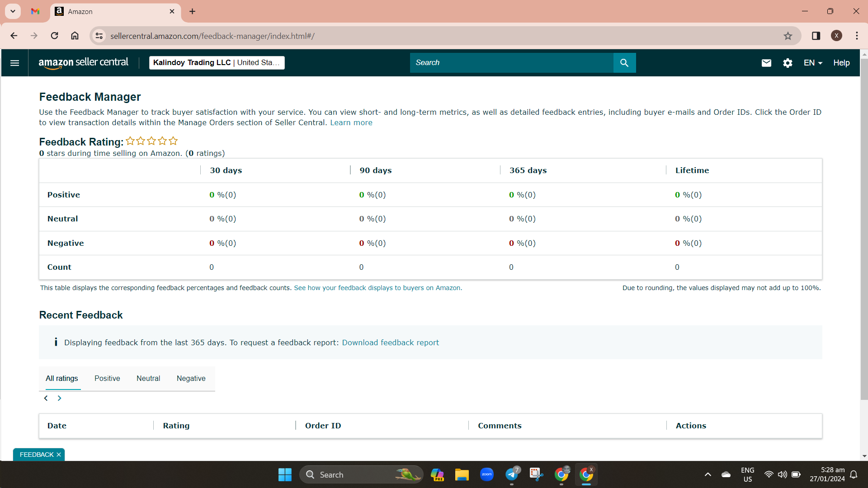
Task: Click the Lifetime column header
Action: point(692,170)
